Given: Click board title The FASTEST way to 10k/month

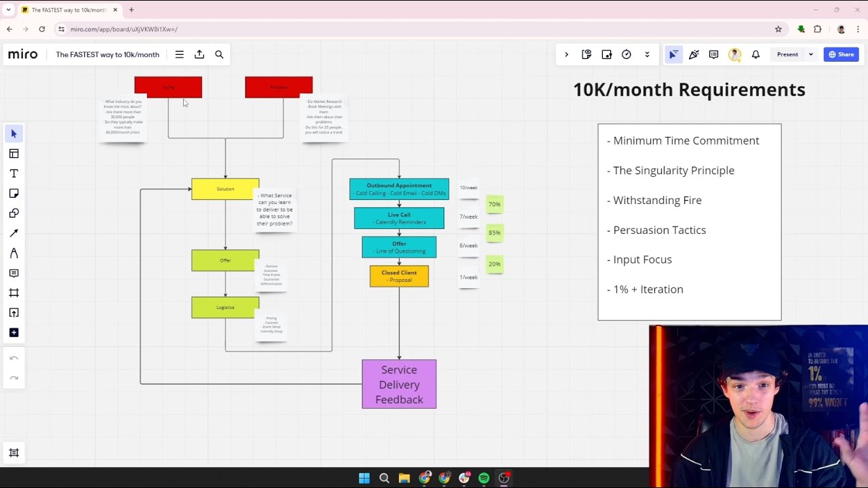Looking at the screenshot, I should click(107, 54).
